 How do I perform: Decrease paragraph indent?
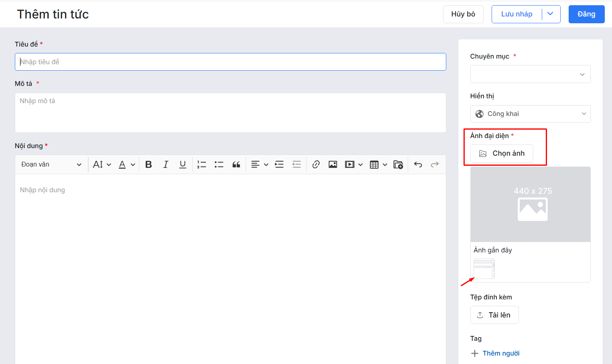tap(297, 165)
